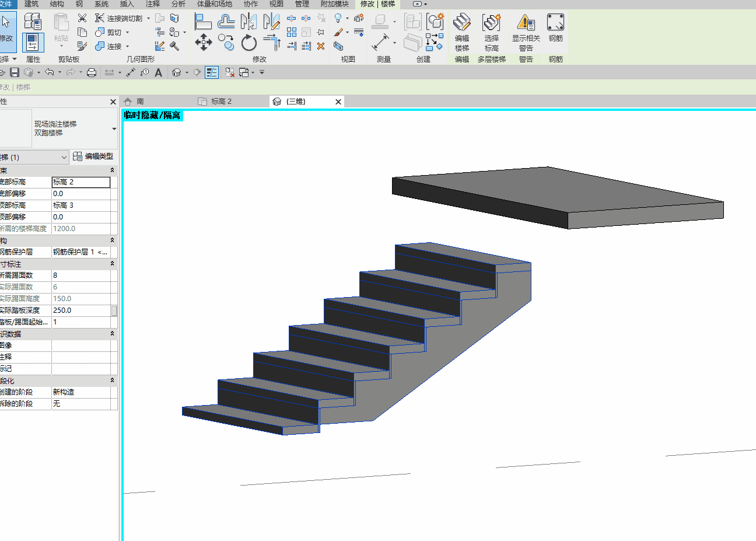Click the 选择标高 button

pos(492,33)
